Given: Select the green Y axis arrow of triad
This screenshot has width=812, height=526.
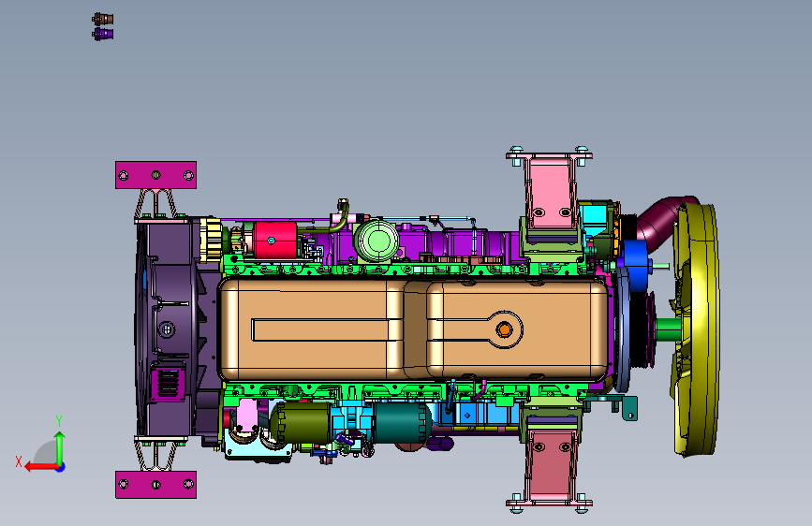Looking at the screenshot, I should [60, 447].
